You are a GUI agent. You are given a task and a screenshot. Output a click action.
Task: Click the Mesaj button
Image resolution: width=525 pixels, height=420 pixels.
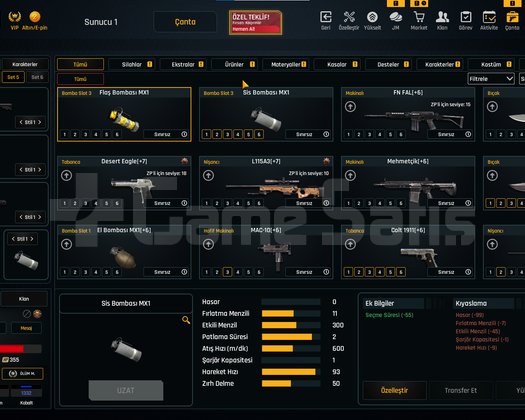[x=26, y=328]
